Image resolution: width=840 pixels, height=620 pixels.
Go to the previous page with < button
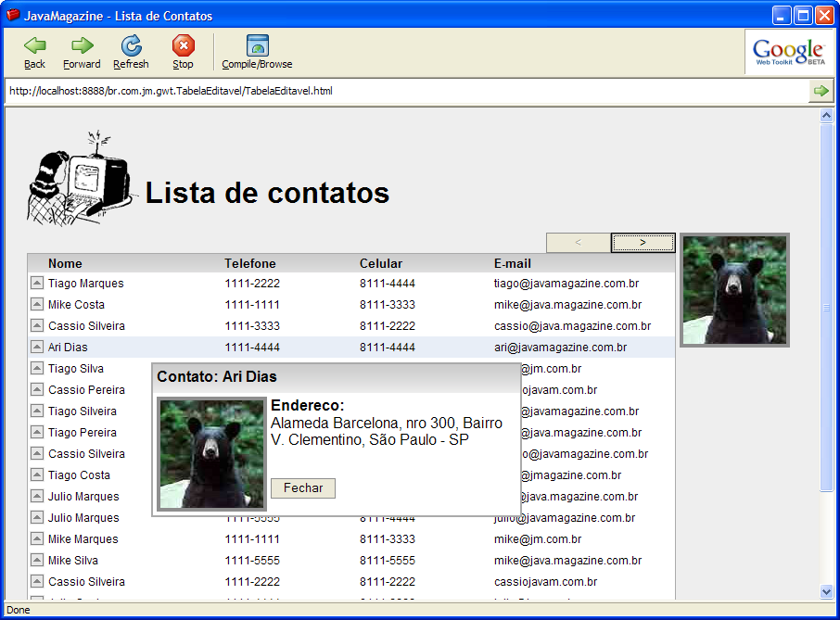579,243
